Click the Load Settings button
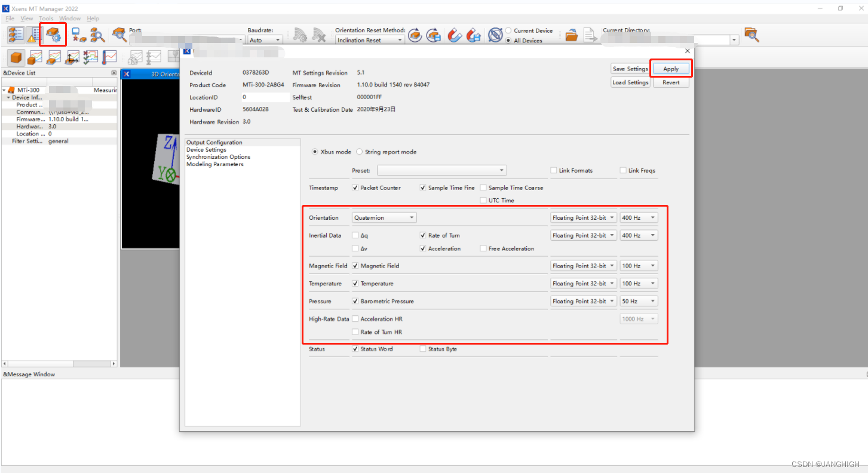The height and width of the screenshot is (473, 868). (x=630, y=82)
